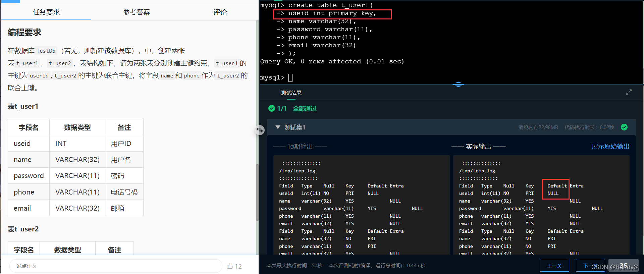The width and height of the screenshot is (644, 274).
Task: Switch to the 任务要求 tab
Action: (46, 12)
